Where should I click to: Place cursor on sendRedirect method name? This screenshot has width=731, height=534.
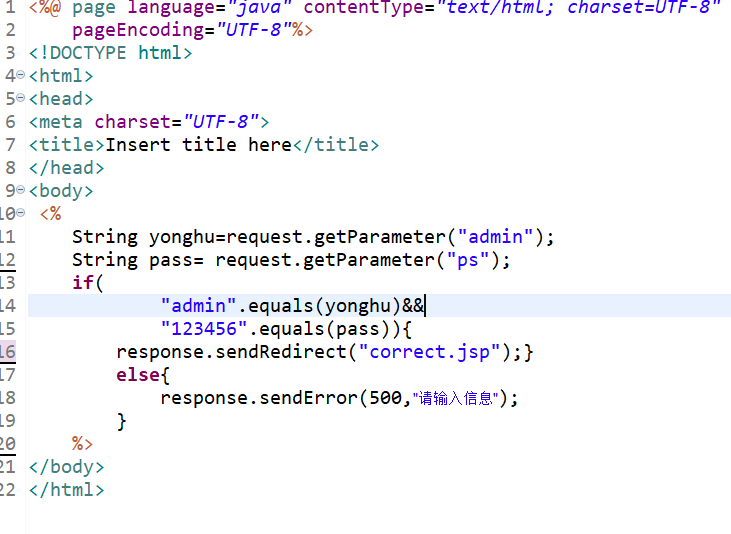point(281,352)
